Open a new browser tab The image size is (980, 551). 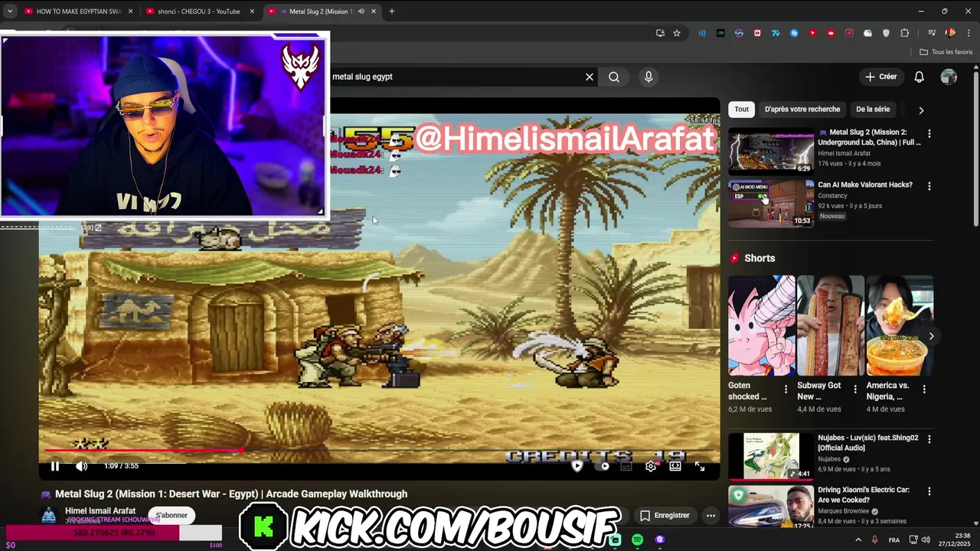pos(391,11)
